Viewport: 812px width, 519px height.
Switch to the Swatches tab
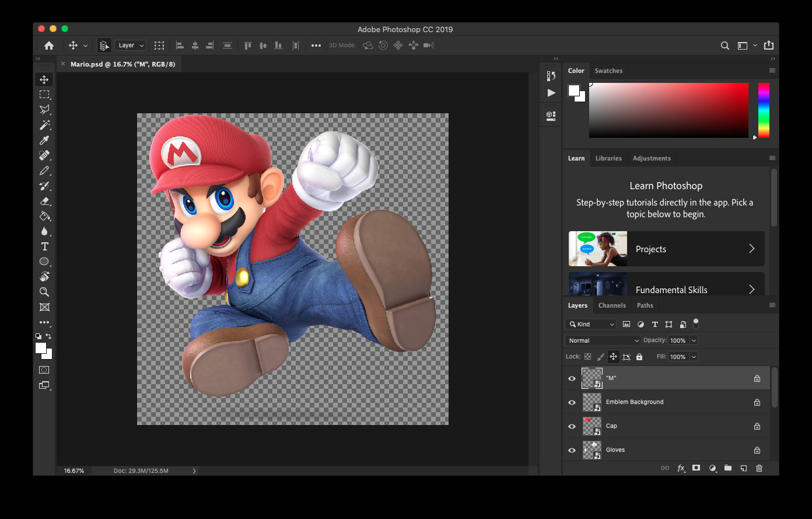pos(608,71)
